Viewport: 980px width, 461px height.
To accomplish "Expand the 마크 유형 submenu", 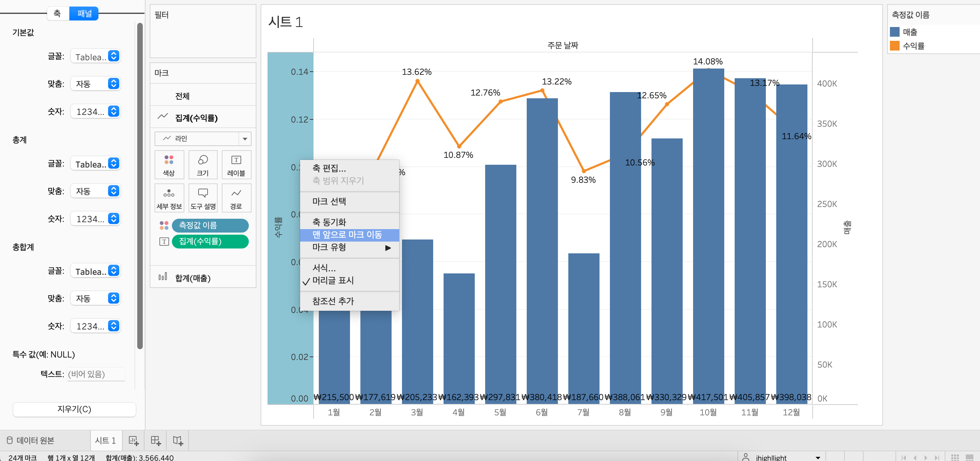I will pos(350,247).
